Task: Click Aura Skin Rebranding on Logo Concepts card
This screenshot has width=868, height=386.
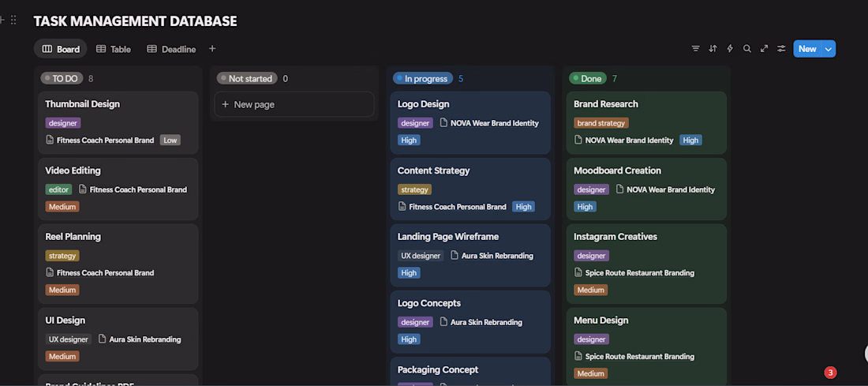Action: coord(486,322)
